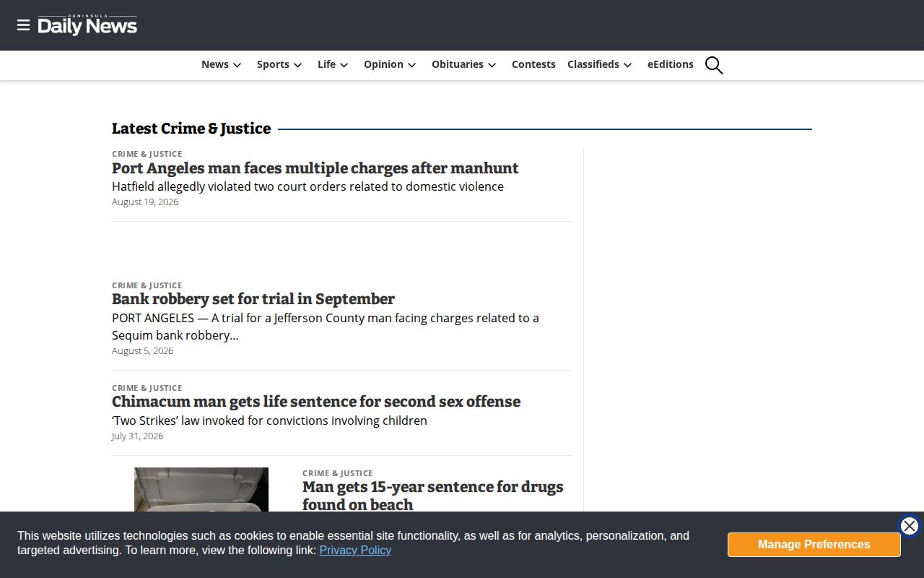Open the hamburger navigation menu
This screenshot has width=924, height=578.
tap(23, 25)
